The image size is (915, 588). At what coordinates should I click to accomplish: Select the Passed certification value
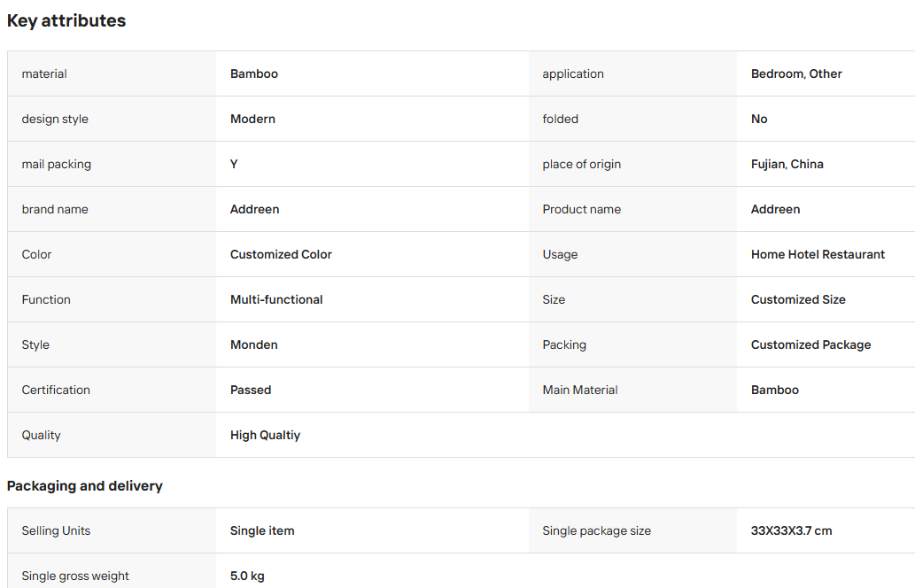(251, 391)
